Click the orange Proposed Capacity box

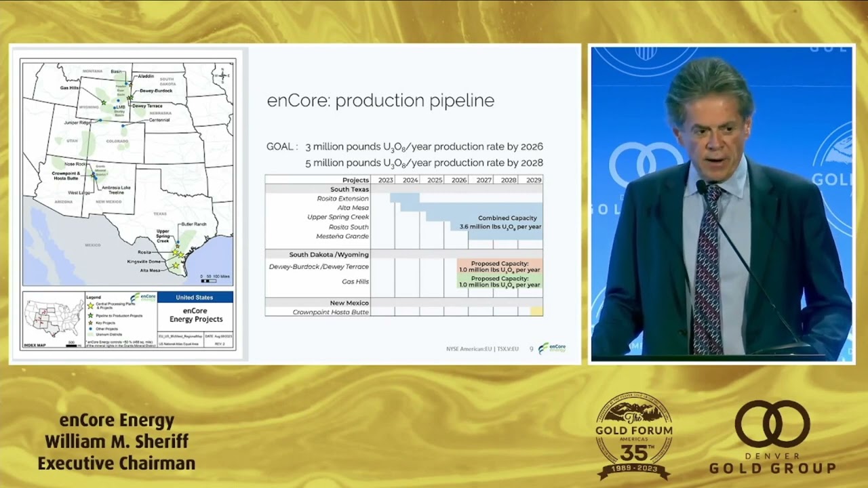point(500,266)
